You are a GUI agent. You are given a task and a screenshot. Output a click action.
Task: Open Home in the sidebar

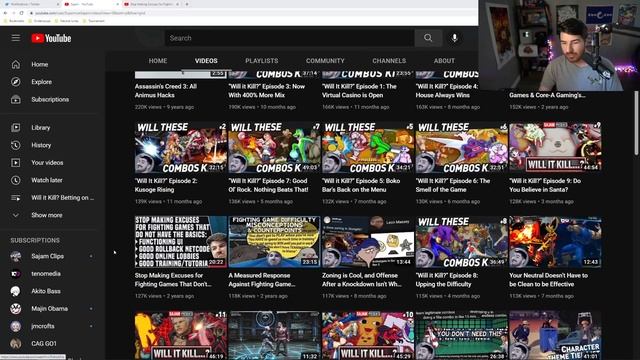[x=40, y=64]
